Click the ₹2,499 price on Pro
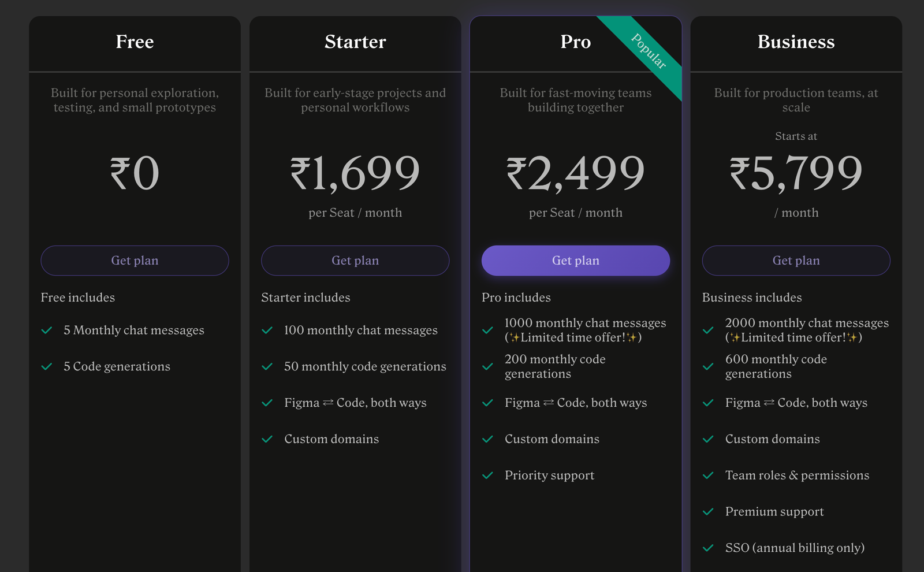This screenshot has width=924, height=572. coord(576,173)
